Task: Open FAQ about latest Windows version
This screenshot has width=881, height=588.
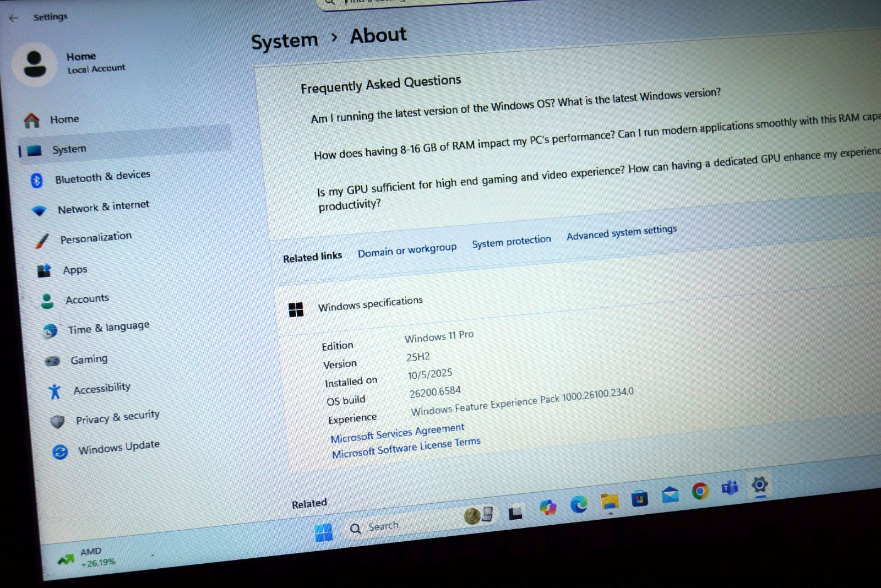Action: click(x=516, y=105)
